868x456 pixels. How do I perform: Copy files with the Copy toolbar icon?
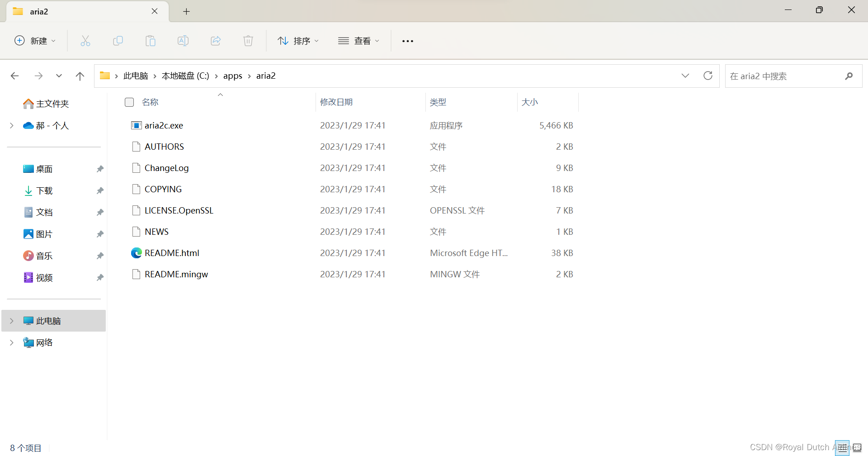[118, 41]
